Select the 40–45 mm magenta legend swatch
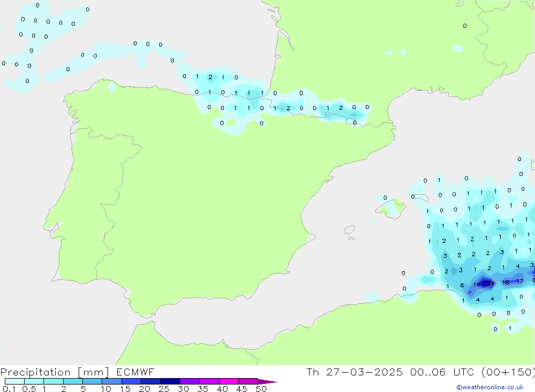The height and width of the screenshot is (392, 535). 228,381
